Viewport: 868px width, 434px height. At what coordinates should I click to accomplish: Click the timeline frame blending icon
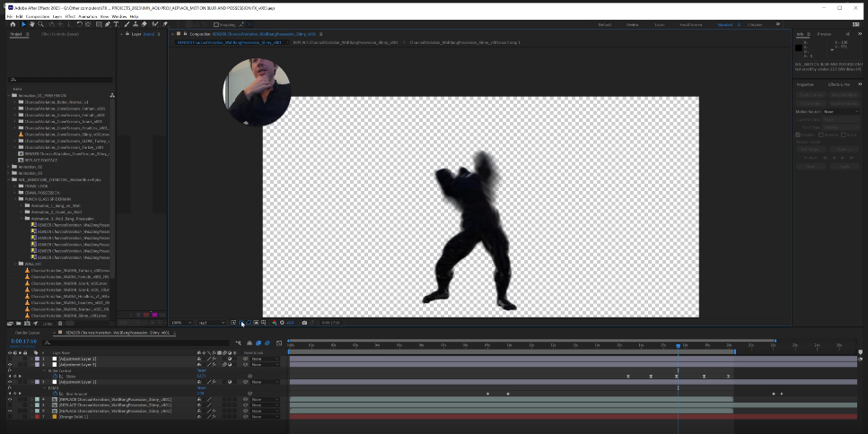click(258, 343)
